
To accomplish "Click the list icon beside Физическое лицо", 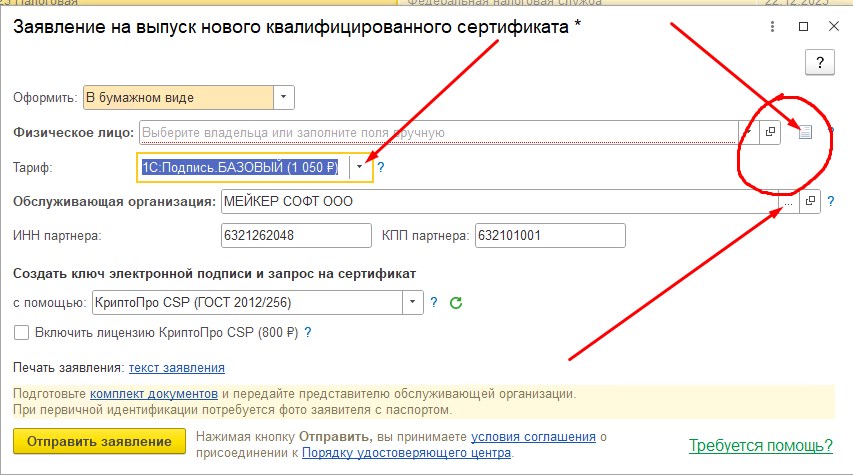I will (805, 132).
